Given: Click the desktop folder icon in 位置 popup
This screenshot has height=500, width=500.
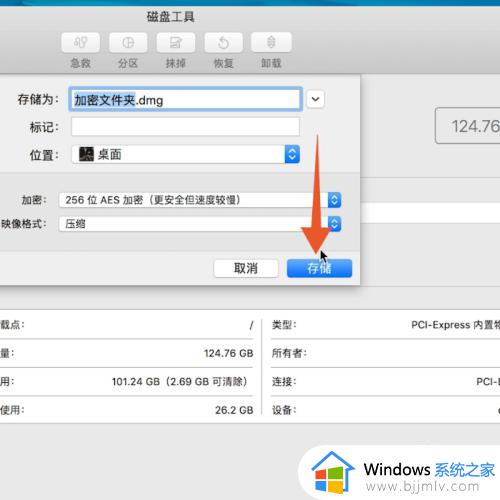Looking at the screenshot, I should coord(86,154).
